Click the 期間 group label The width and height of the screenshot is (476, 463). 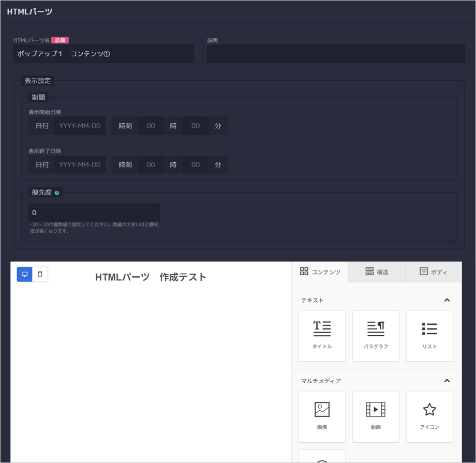(x=39, y=97)
